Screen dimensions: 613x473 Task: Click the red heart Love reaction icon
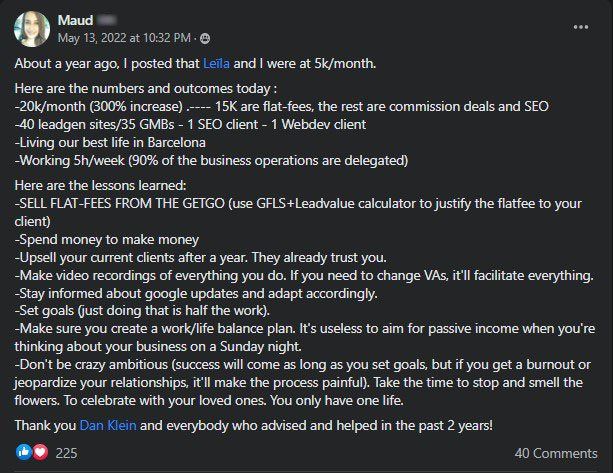point(40,452)
